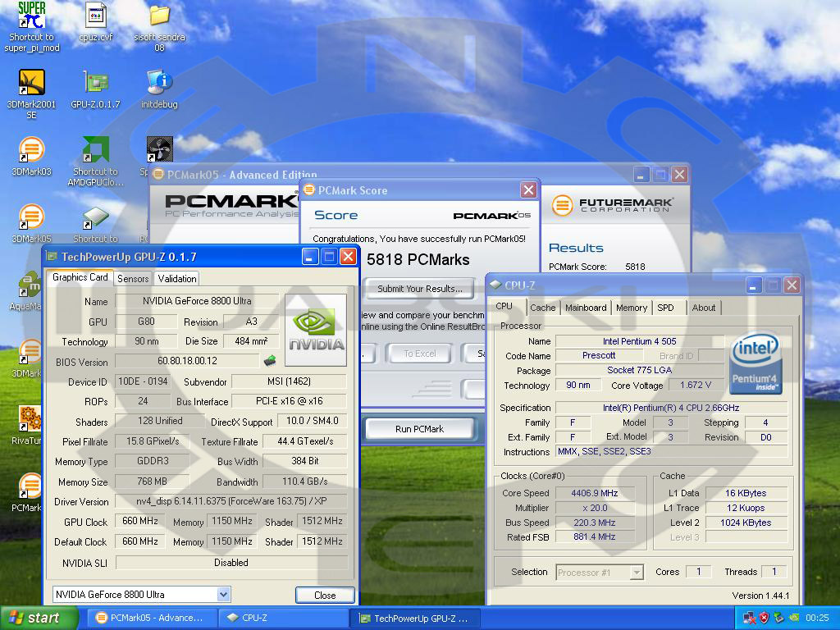Click the red shield security tray icon

[764, 618]
